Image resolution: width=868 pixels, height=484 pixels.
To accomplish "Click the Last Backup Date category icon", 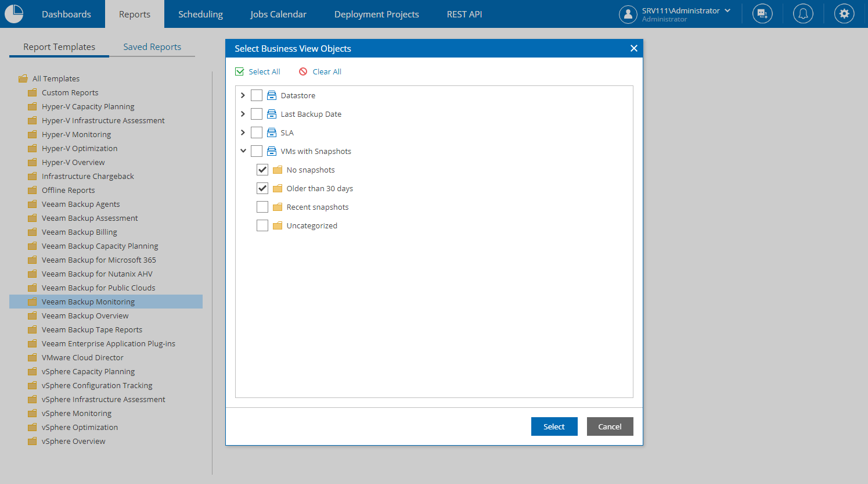I will click(x=272, y=114).
